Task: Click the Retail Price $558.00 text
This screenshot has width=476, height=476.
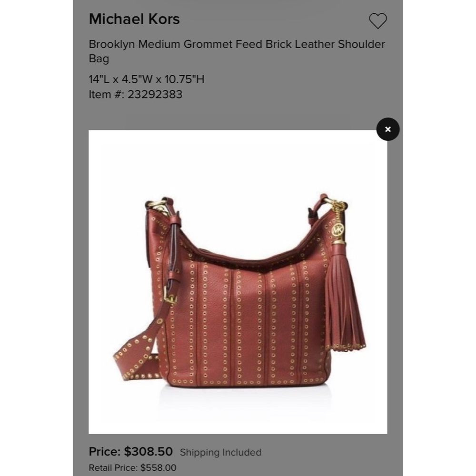Action: tap(132, 467)
